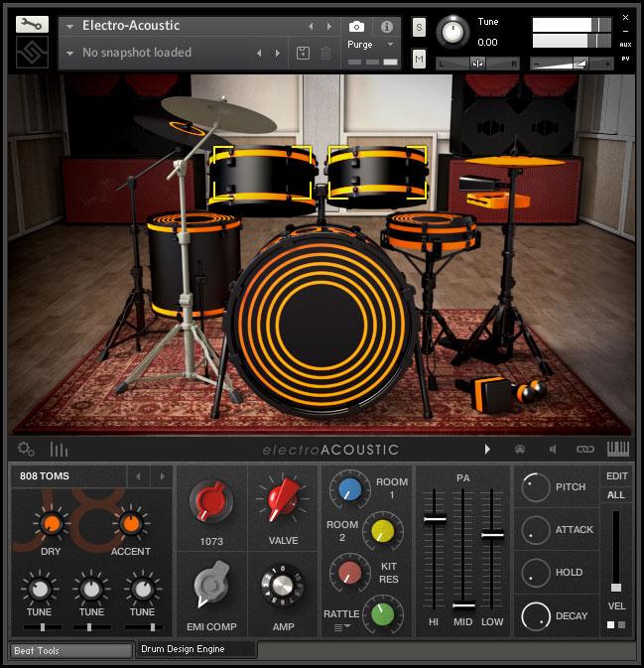
Task: Delete snapshot using the trash icon
Action: point(325,53)
